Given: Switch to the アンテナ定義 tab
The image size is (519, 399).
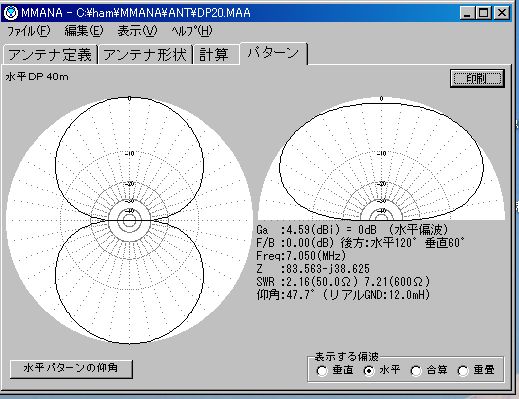Looking at the screenshot, I should click(x=50, y=54).
